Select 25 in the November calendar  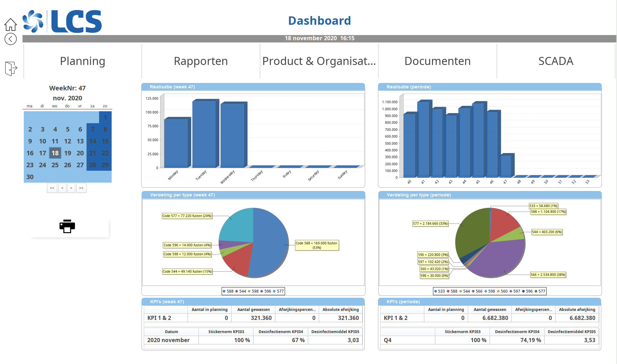point(55,165)
